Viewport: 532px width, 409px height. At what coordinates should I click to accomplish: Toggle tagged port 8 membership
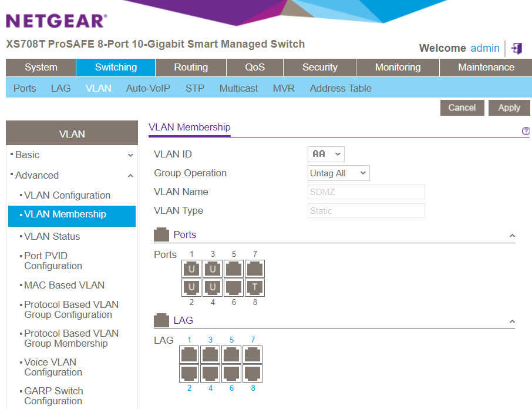click(x=255, y=287)
